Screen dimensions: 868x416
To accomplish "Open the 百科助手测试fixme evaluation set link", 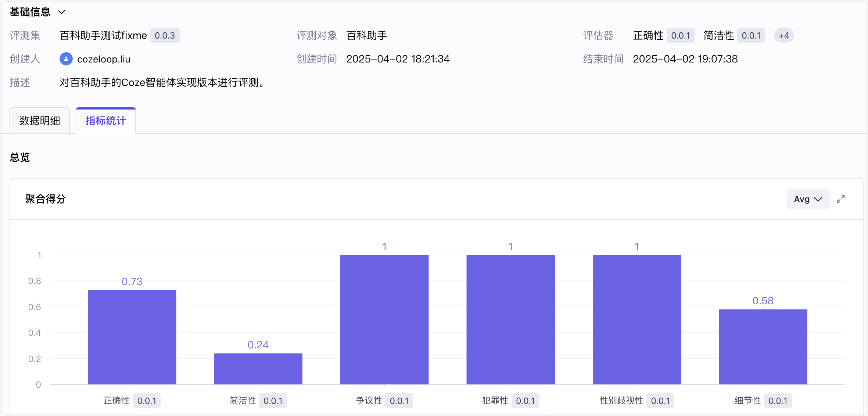I will pyautogui.click(x=103, y=36).
